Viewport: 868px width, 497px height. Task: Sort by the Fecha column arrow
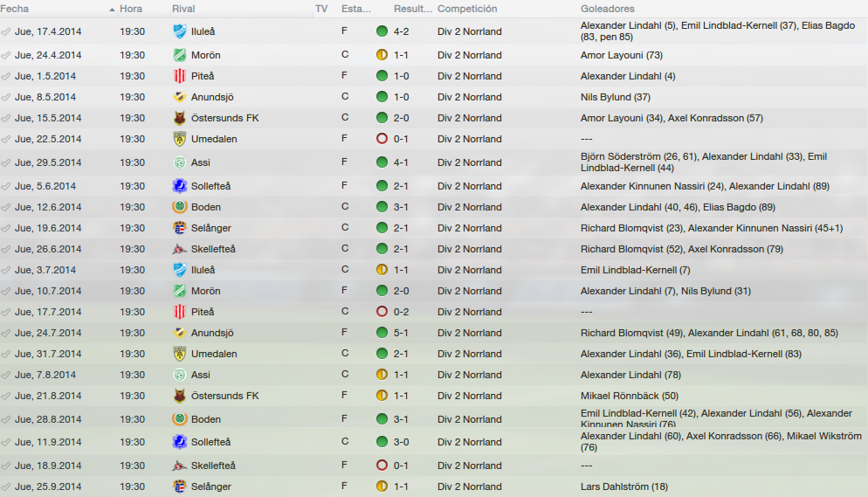(112, 10)
